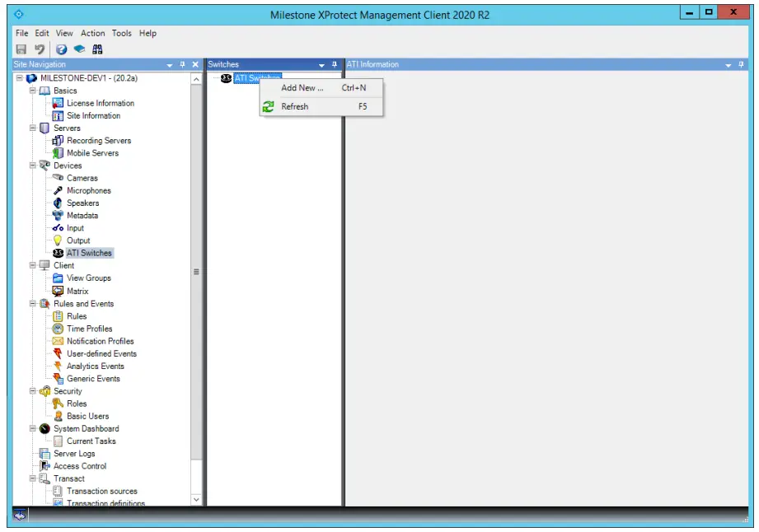The height and width of the screenshot is (532, 759).
Task: Click the Save toolbar icon
Action: pyautogui.click(x=21, y=49)
